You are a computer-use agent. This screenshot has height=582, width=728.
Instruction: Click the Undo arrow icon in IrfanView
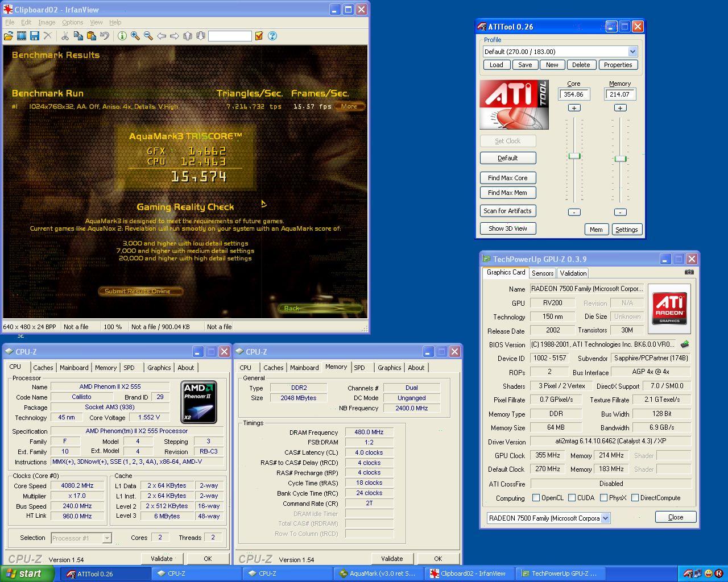point(105,36)
